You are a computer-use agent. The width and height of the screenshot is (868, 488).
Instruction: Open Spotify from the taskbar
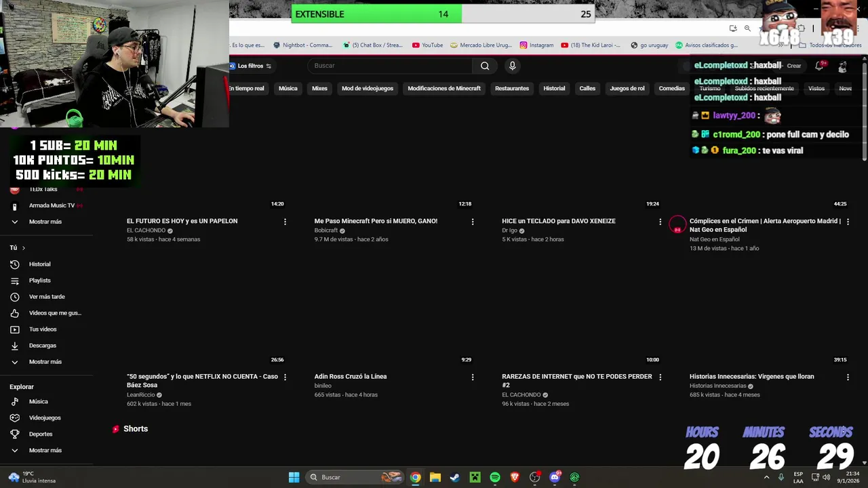coord(495,477)
